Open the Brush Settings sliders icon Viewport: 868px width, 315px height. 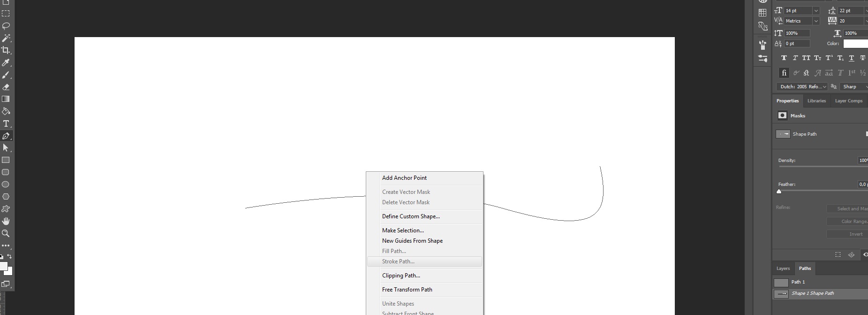762,59
